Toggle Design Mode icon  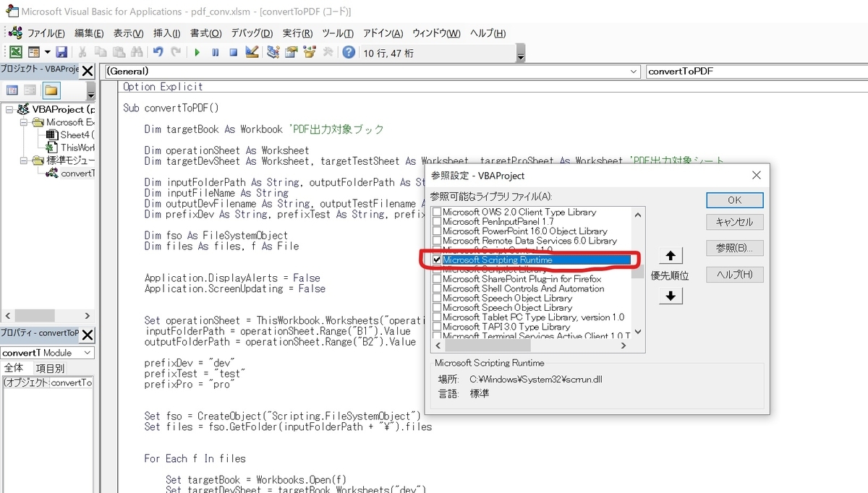point(252,52)
